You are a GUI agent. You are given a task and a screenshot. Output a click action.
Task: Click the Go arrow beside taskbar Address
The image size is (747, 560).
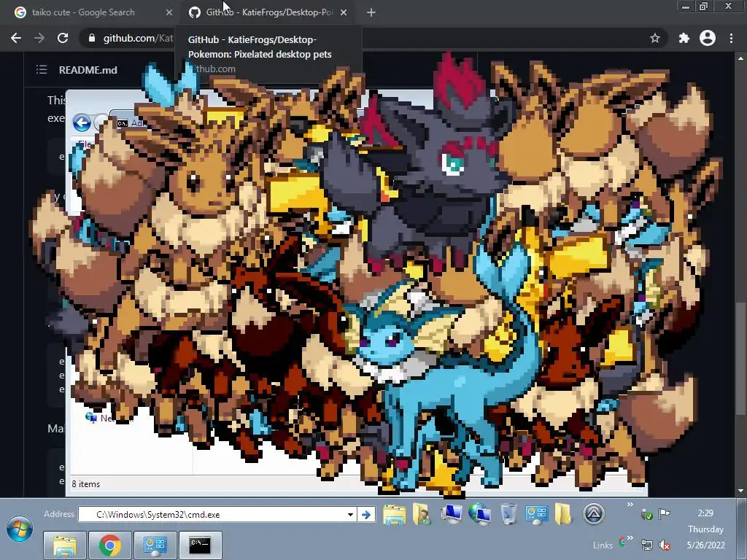tap(366, 514)
